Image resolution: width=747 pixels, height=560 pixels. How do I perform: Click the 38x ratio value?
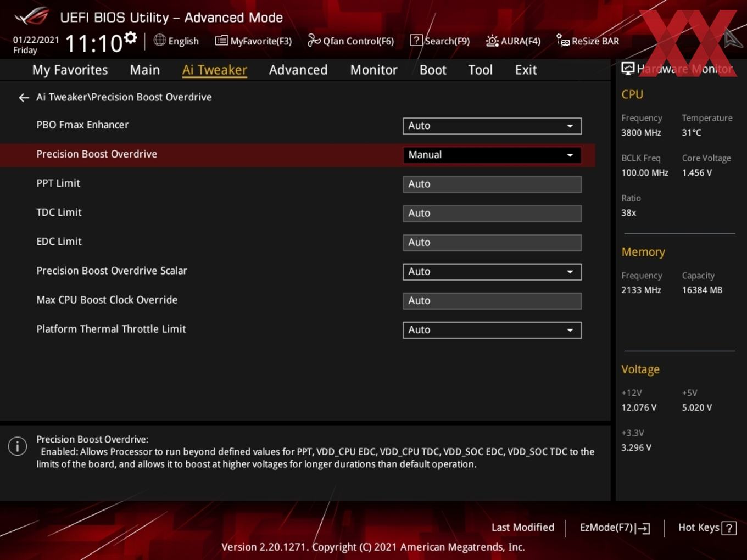pos(628,213)
